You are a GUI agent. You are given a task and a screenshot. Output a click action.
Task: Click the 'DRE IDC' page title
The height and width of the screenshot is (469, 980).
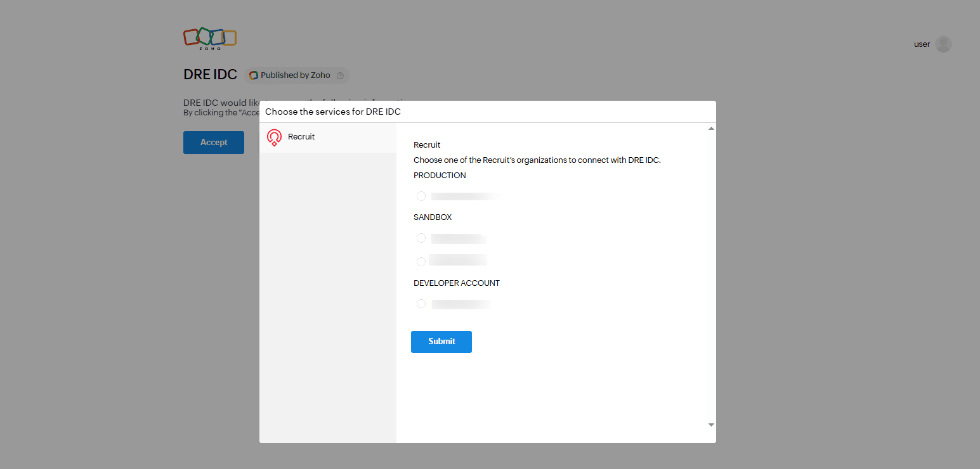[x=210, y=75]
